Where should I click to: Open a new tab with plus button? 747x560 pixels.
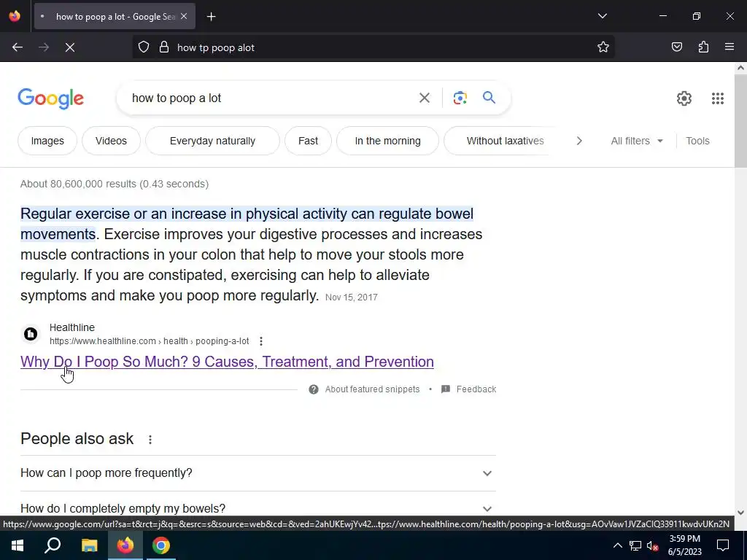click(x=211, y=17)
